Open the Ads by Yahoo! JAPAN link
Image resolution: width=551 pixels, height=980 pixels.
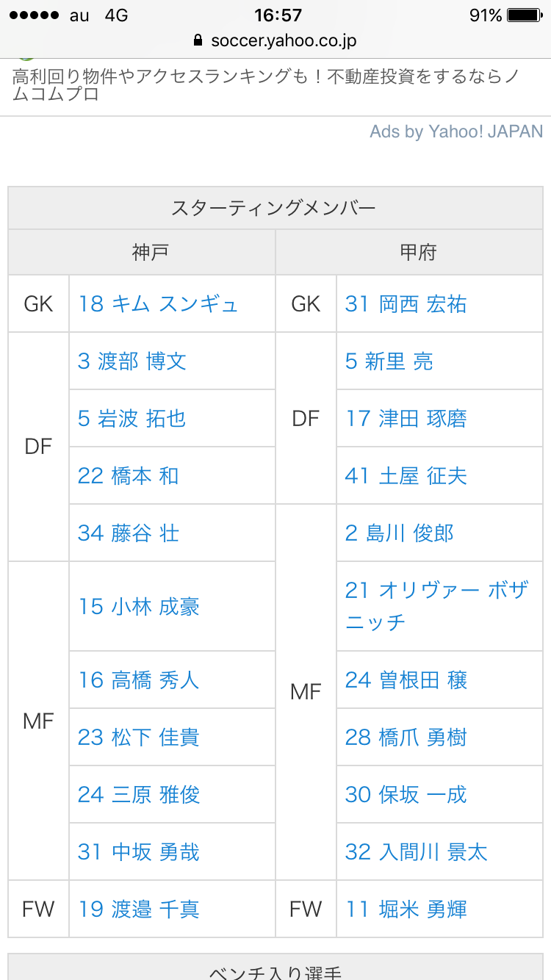[456, 131]
